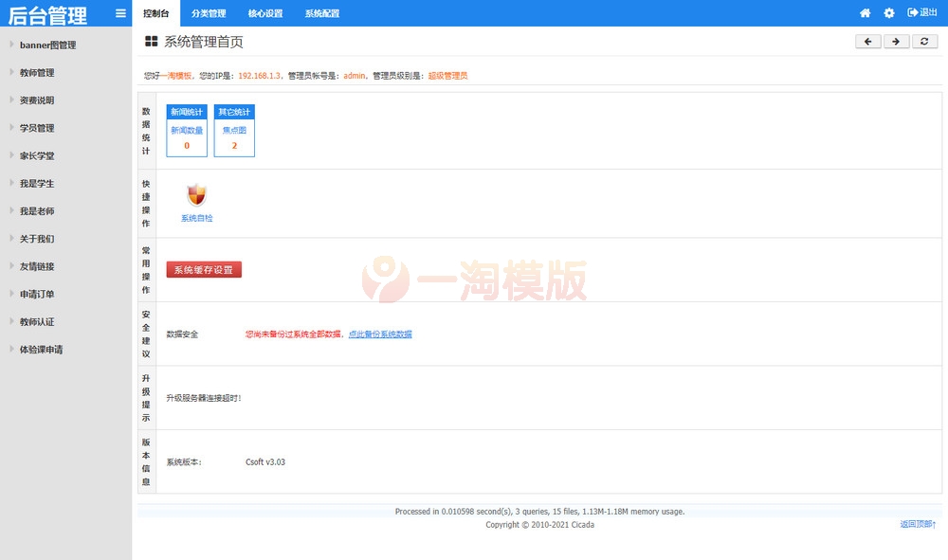
Task: Run 系统自检 by clicking the shield icon
Action: pos(195,197)
